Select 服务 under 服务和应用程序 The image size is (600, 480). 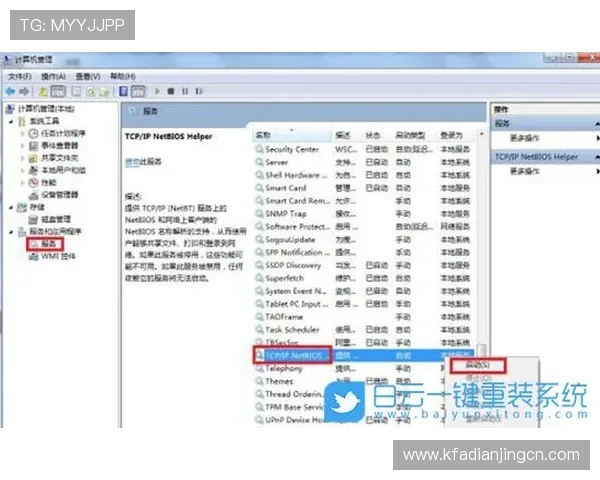49,244
